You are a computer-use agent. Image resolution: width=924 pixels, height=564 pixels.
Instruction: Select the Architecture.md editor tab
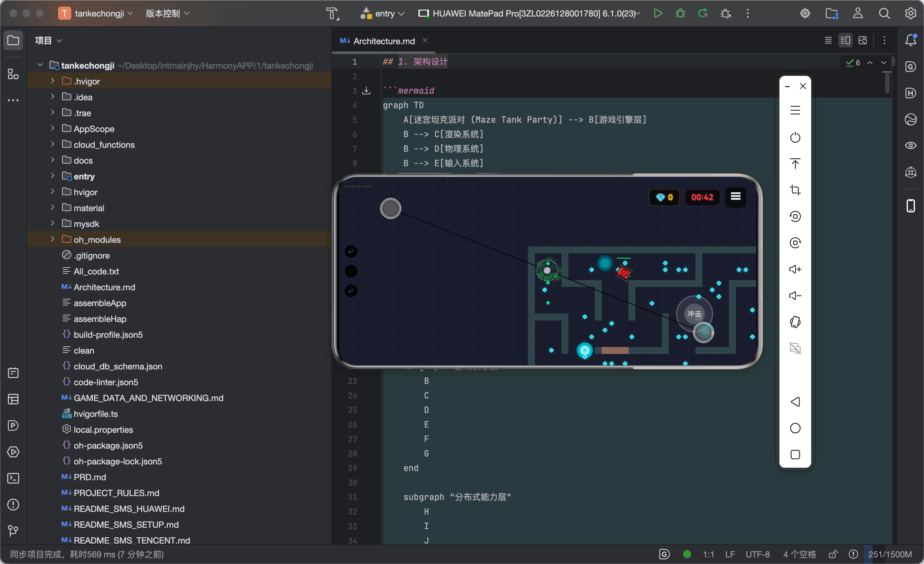pyautogui.click(x=383, y=41)
